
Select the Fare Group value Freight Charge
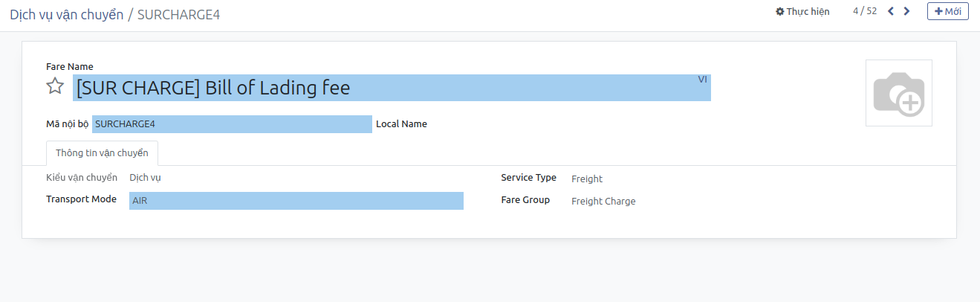(603, 202)
